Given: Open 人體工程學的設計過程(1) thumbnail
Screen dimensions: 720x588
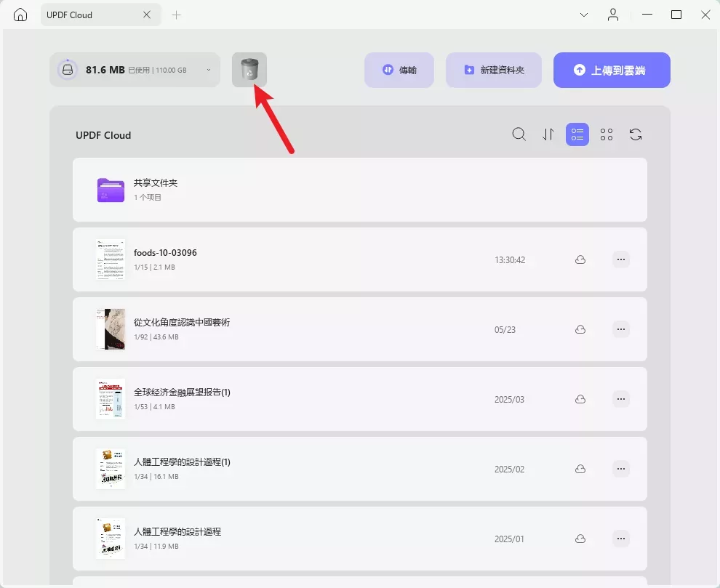Looking at the screenshot, I should point(111,469).
